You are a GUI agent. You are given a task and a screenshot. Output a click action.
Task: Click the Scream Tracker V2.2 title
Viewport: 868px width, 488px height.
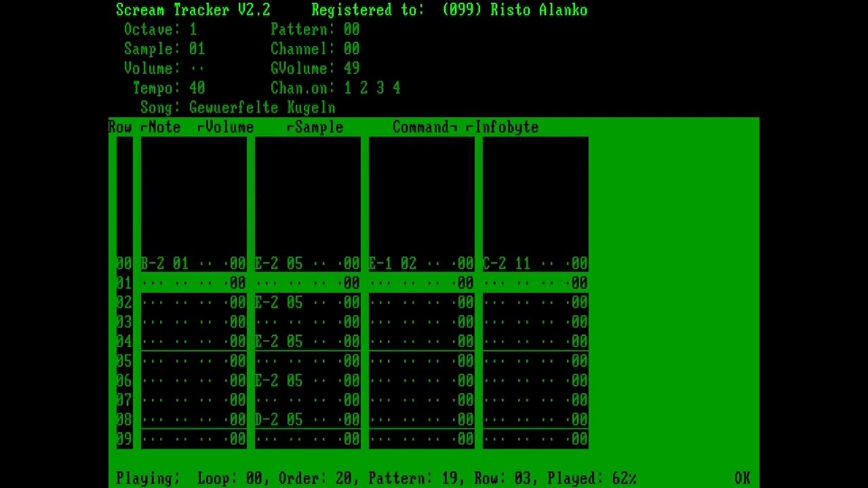[x=193, y=9]
